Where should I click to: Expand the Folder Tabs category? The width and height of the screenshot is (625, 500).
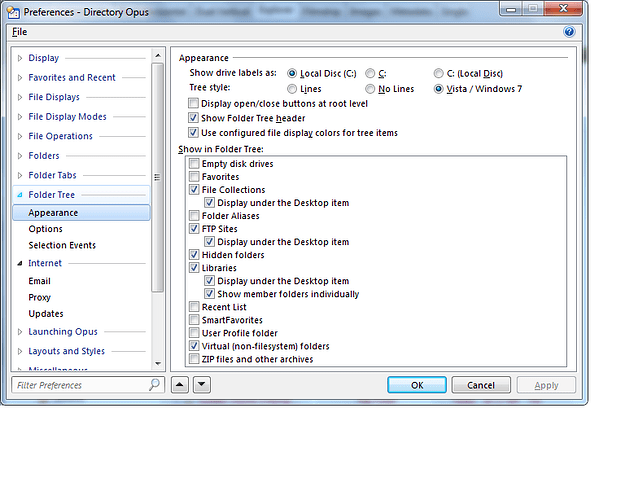pos(20,175)
